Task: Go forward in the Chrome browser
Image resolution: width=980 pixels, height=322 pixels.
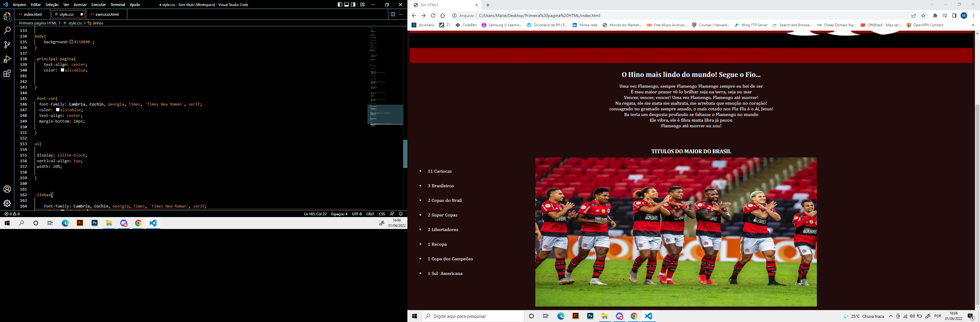Action: (423, 16)
